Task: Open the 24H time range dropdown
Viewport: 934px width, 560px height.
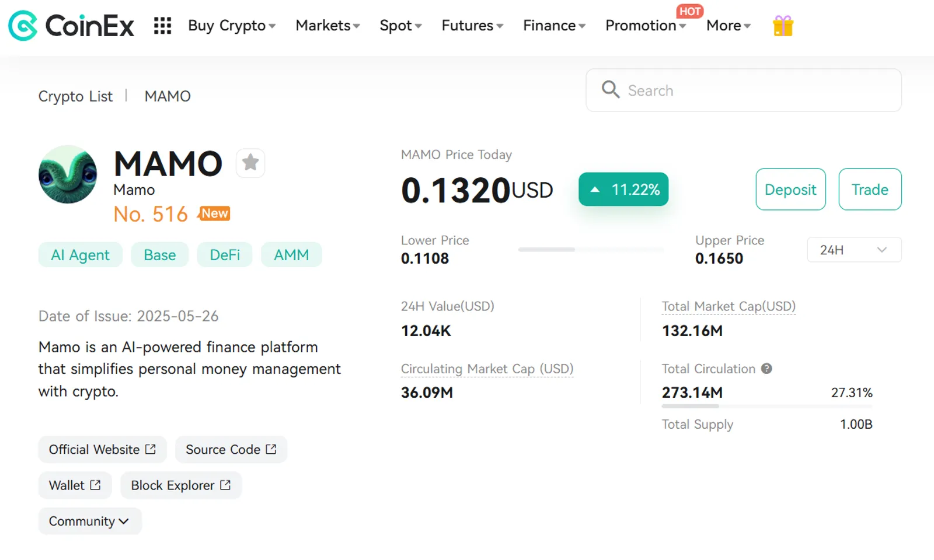Action: [854, 250]
